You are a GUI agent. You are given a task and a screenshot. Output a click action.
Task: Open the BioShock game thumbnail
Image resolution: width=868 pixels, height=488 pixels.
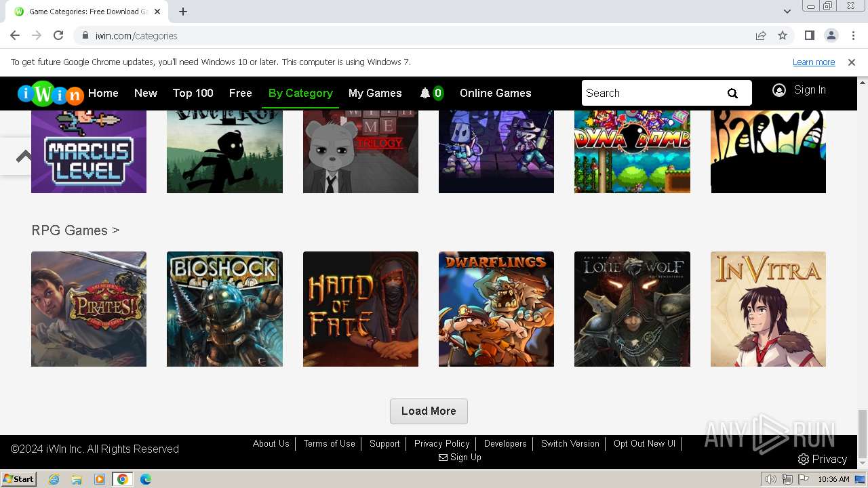pyautogui.click(x=224, y=309)
